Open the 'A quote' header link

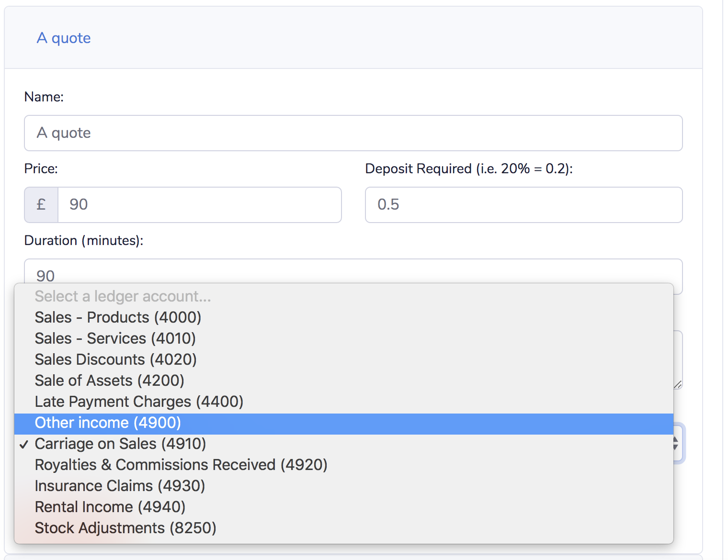[64, 38]
